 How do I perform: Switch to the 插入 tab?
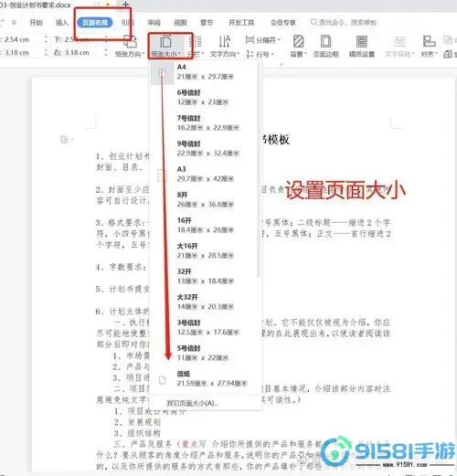pos(62,23)
